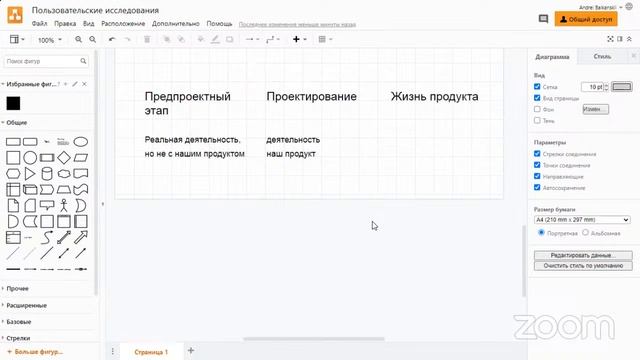This screenshot has height=360, width=640.
Task: Toggle the Сетка checkbox
Action: tap(537, 87)
